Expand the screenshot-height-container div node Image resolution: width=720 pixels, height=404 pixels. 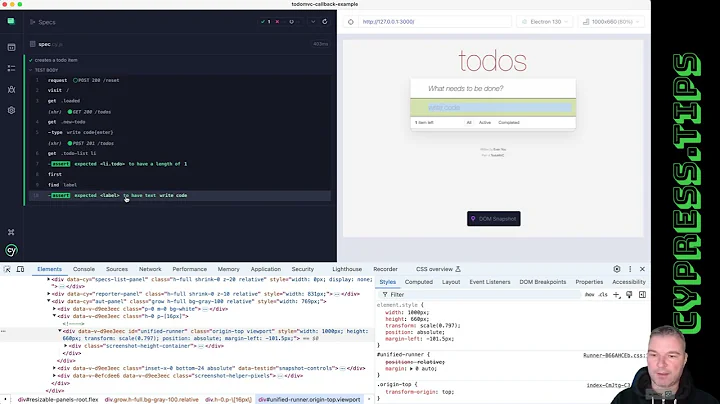point(65,346)
